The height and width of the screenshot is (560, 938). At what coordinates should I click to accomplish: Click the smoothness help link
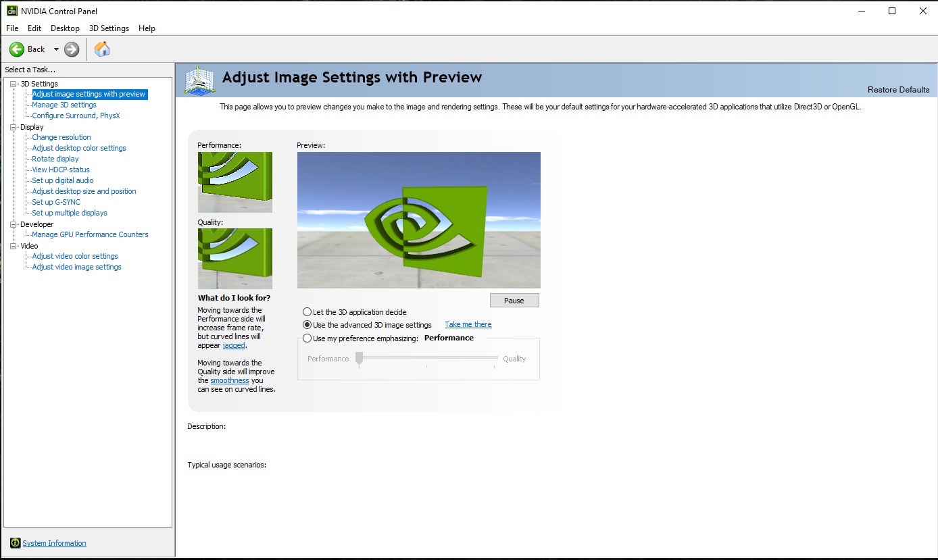[x=230, y=380]
